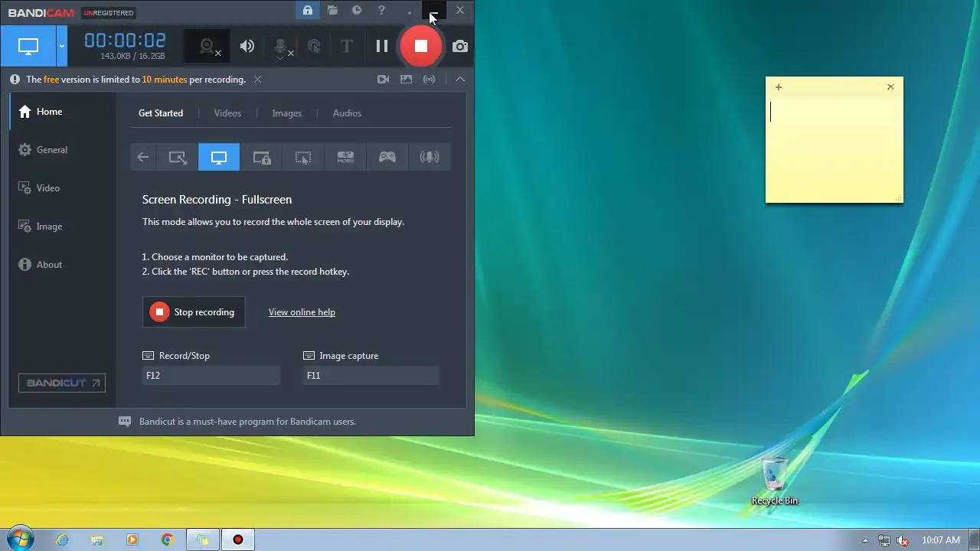Open the General settings section
The image size is (980, 551).
click(x=61, y=150)
